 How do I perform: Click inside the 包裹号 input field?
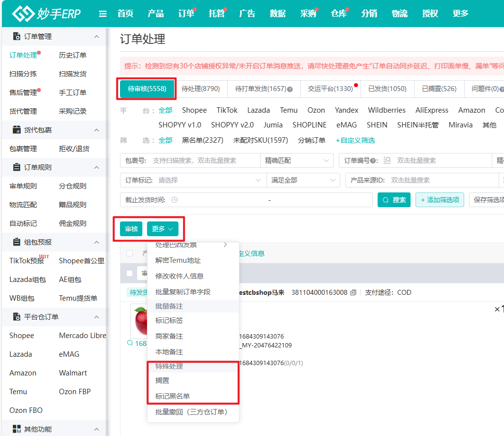197,160
